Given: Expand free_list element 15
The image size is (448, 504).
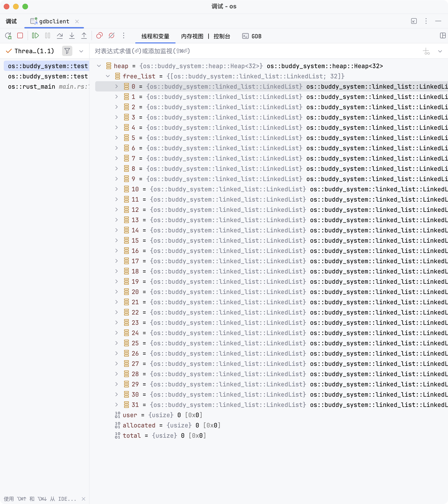Looking at the screenshot, I should [117, 240].
